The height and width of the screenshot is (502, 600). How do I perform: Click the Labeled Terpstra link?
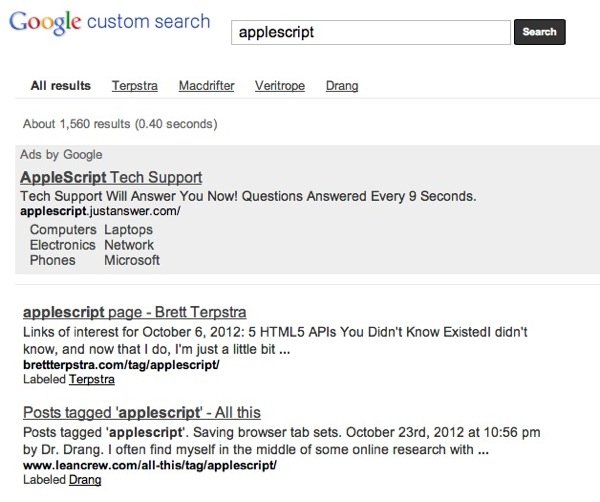pyautogui.click(x=92, y=379)
